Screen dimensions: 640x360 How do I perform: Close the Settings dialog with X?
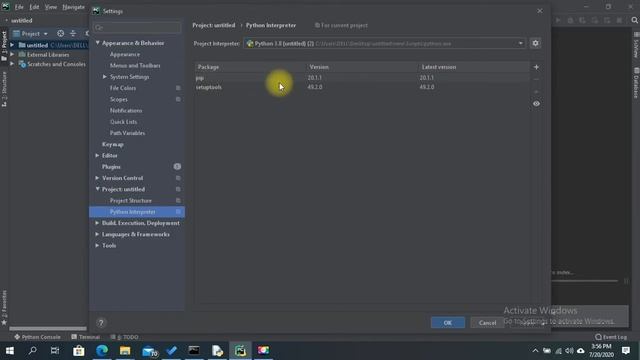click(540, 11)
